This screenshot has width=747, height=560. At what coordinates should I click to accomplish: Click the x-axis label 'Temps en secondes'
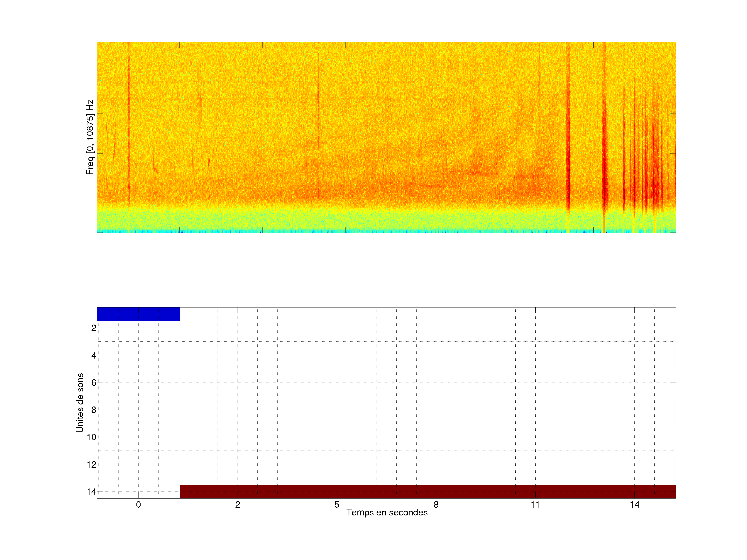(x=387, y=512)
